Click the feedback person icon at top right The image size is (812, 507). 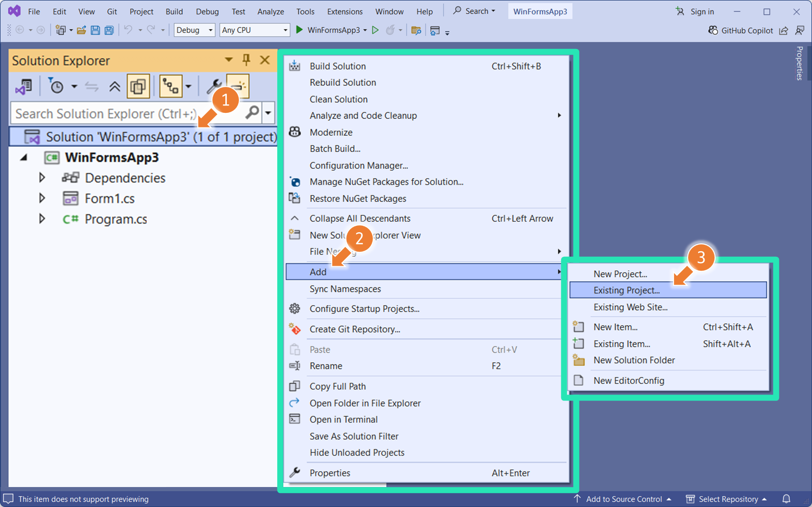tap(800, 30)
